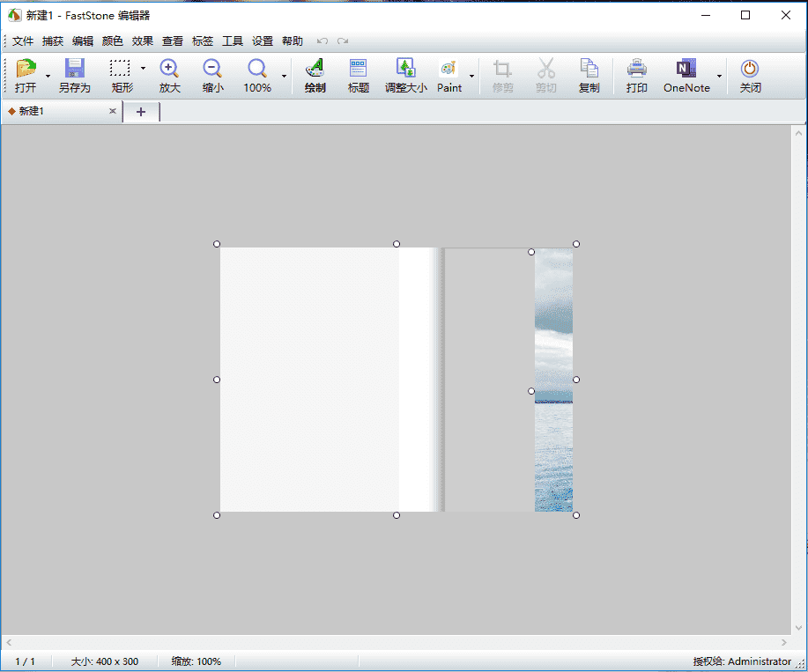
Task: Open the Resize (调整大小) tool
Action: click(405, 70)
